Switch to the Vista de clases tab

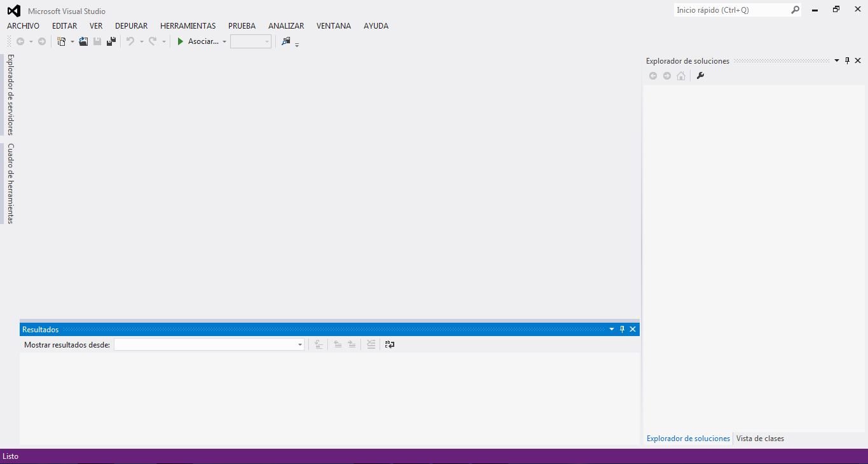(x=760, y=439)
